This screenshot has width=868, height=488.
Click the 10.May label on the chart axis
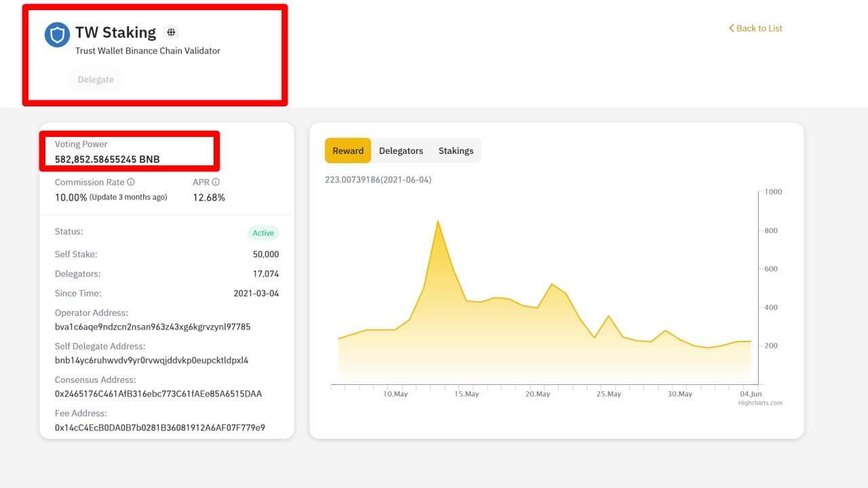[395, 394]
